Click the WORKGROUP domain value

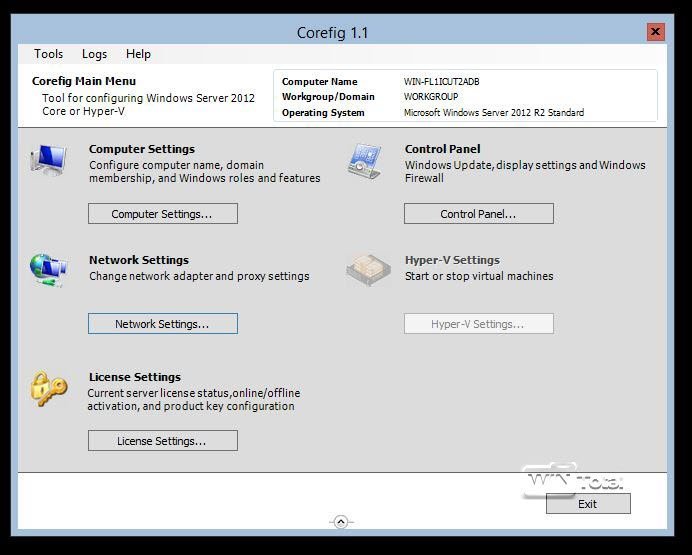click(431, 97)
